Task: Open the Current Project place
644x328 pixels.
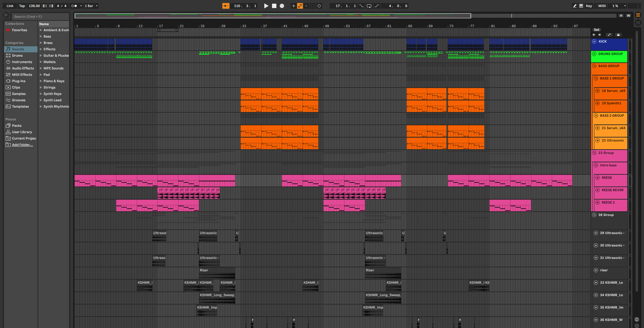Action: click(x=21, y=139)
